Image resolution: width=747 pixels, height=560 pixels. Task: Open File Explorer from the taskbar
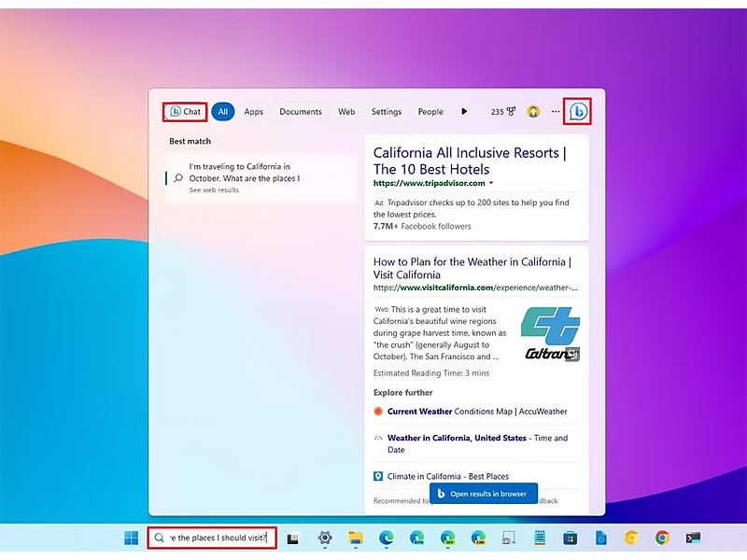(x=356, y=539)
